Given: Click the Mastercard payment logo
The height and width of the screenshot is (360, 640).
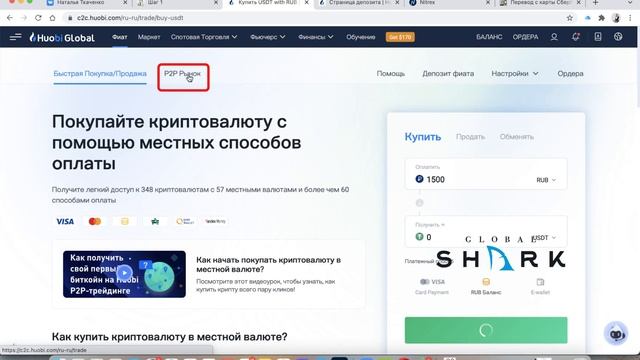Looking at the screenshot, I should (95, 221).
